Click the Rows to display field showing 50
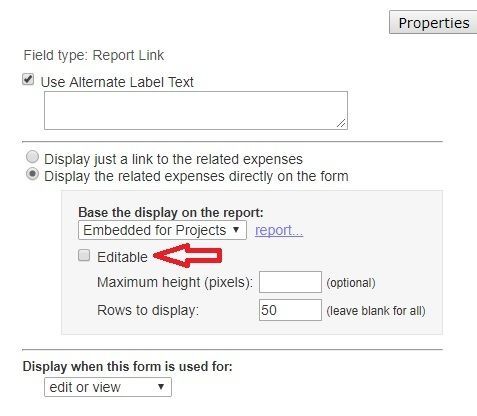The width and height of the screenshot is (477, 416). click(x=290, y=310)
